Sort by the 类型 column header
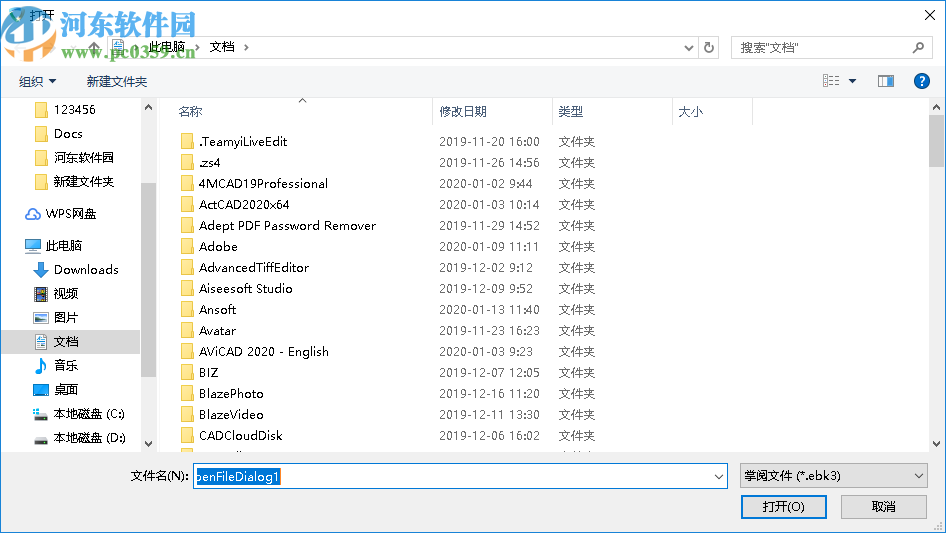Viewport: 946px width, 533px height. pyautogui.click(x=571, y=112)
